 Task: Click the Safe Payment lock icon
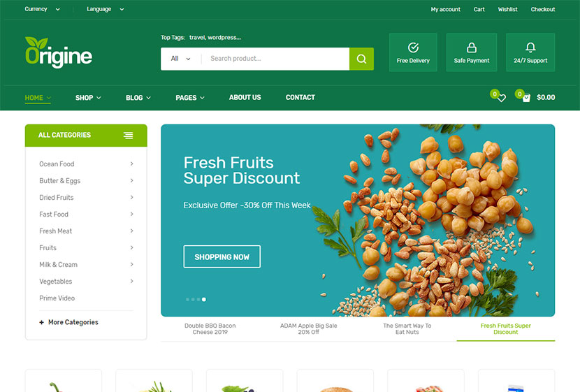click(472, 48)
